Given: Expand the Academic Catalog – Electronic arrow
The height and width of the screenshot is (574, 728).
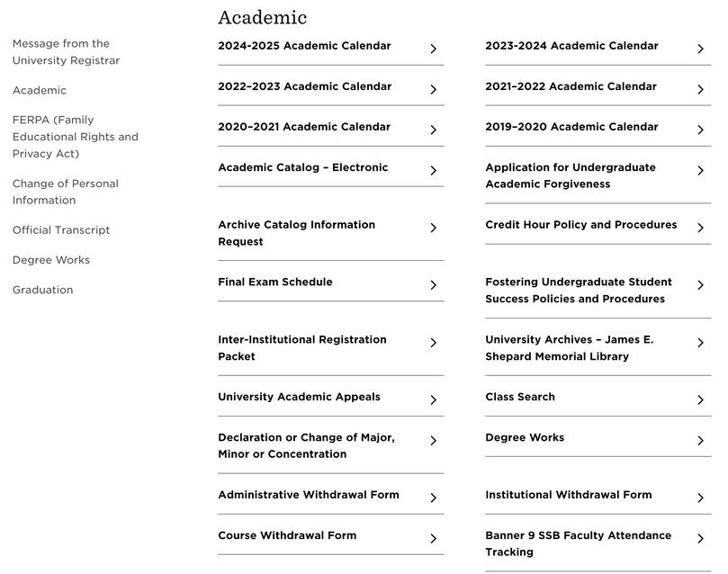Looking at the screenshot, I should (x=433, y=171).
